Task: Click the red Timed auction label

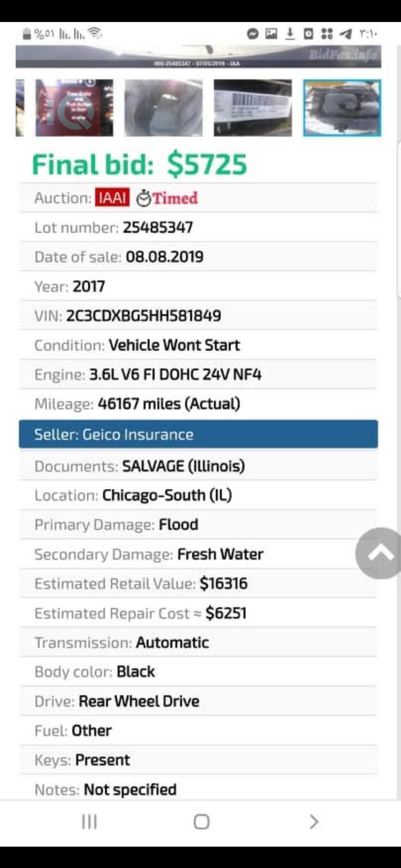Action: click(x=175, y=198)
